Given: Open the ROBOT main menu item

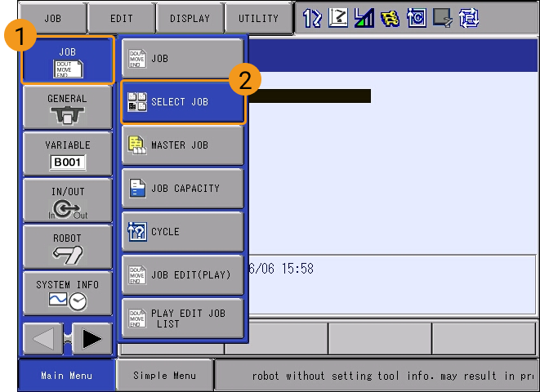Looking at the screenshot, I should coord(68,247).
